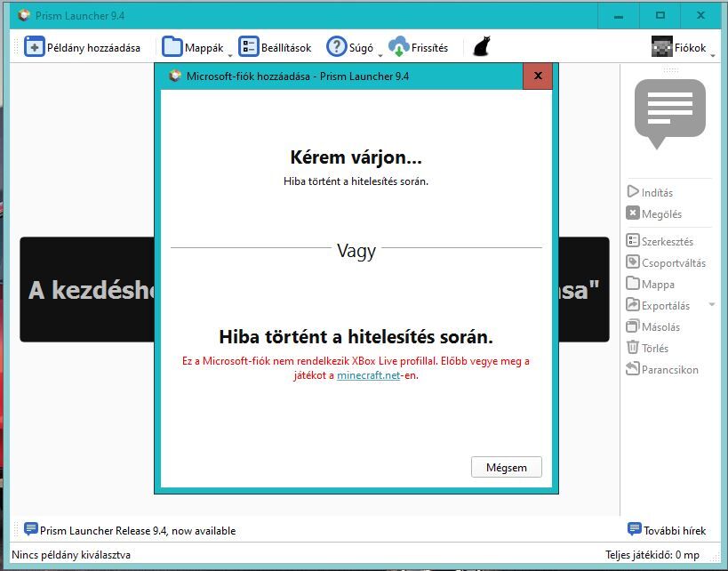Click the Fiókok account avatar

(661, 47)
